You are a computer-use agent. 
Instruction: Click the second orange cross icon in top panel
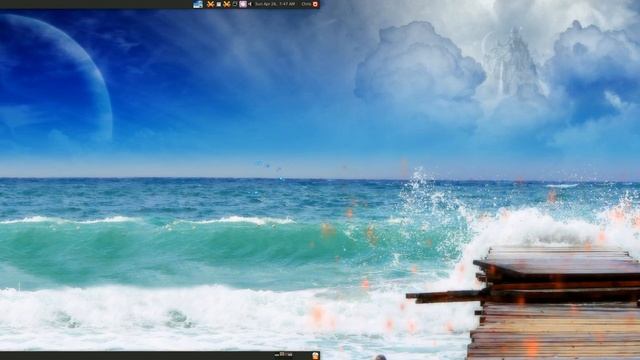click(227, 4)
